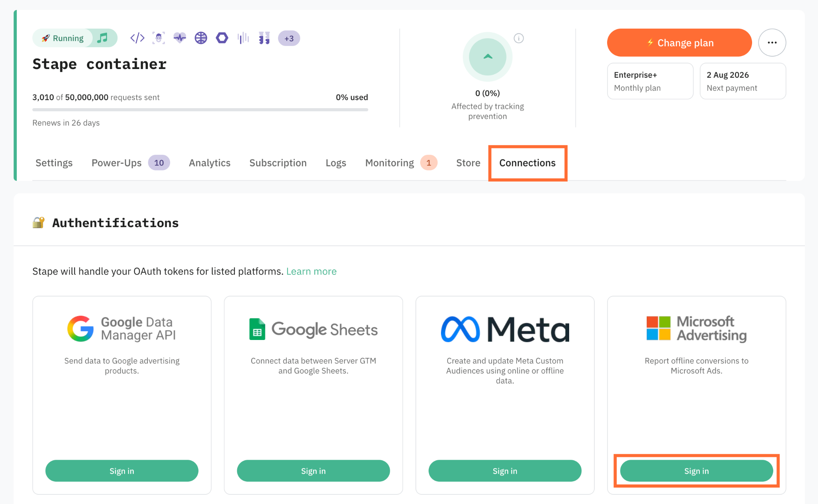The width and height of the screenshot is (818, 504).
Task: Go to the Subscription tab
Action: (x=278, y=163)
